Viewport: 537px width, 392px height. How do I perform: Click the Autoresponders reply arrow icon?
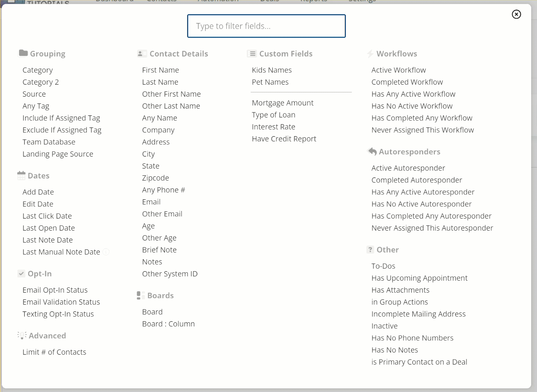372,151
